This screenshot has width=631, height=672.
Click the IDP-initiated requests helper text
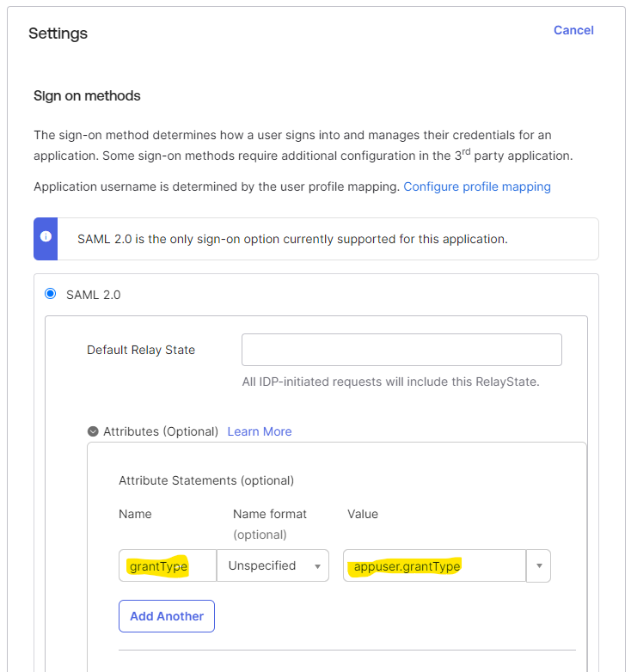tap(391, 382)
